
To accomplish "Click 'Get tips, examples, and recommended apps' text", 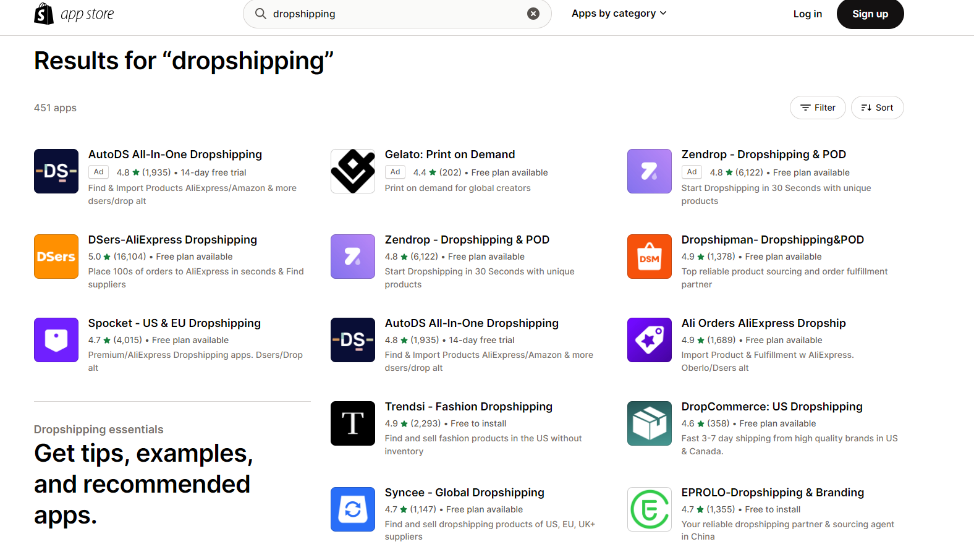I will pos(143,484).
